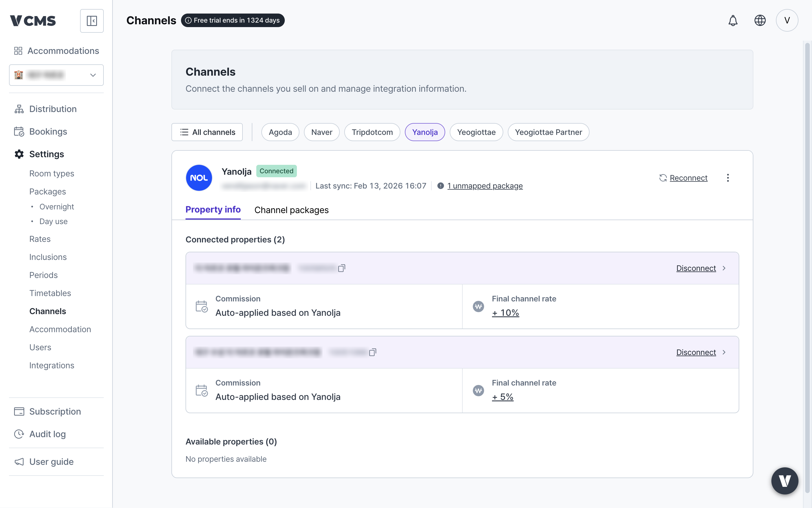Screen dimensions: 812x508
Task: Open Room types settings
Action: point(52,173)
